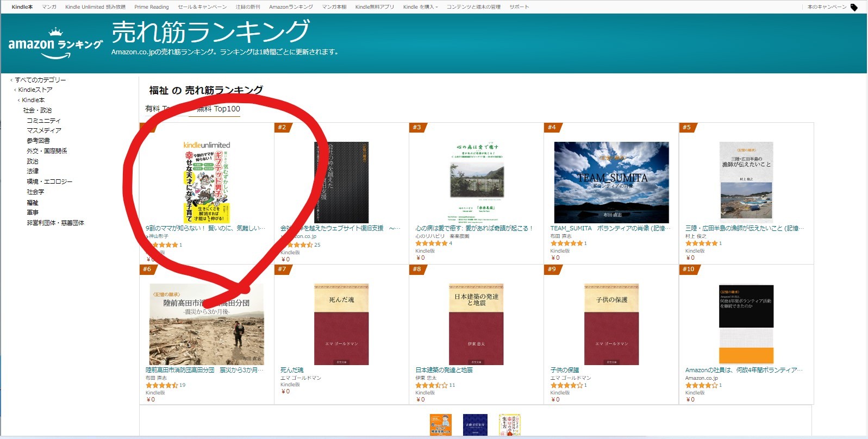
Task: Open the 本のキャンペーン link
Action: [x=827, y=7]
